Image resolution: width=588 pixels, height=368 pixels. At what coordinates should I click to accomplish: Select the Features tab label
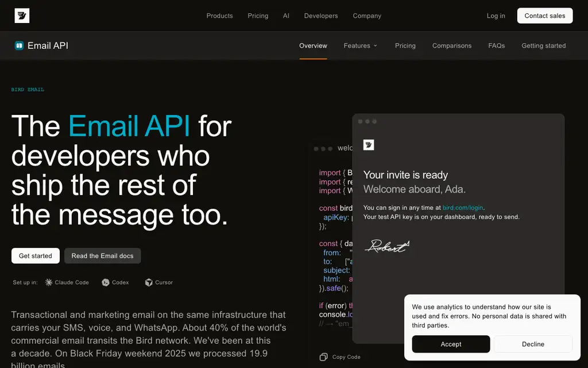pyautogui.click(x=357, y=45)
